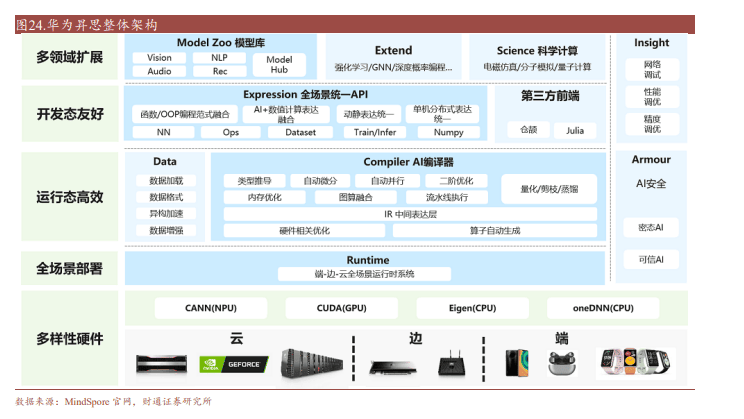Click the Runtime heading
The image size is (744, 419).
tap(368, 260)
